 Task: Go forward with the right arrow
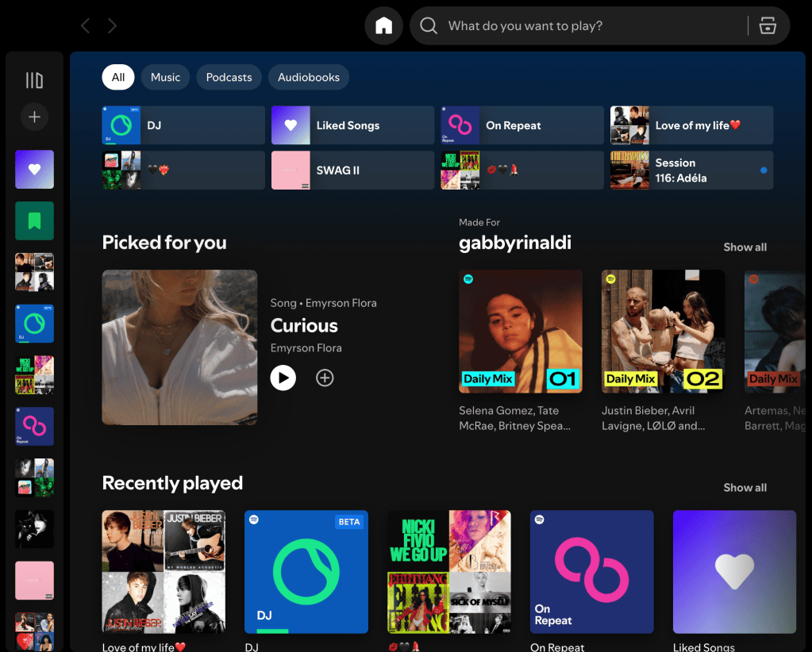tap(112, 25)
